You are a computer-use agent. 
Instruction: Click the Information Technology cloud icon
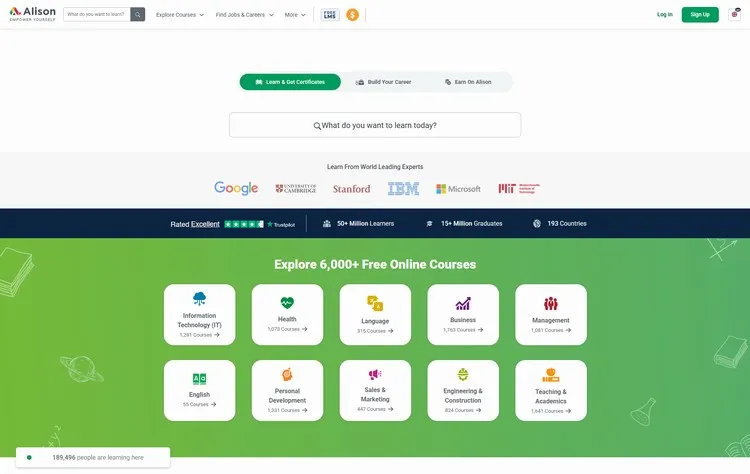click(199, 298)
